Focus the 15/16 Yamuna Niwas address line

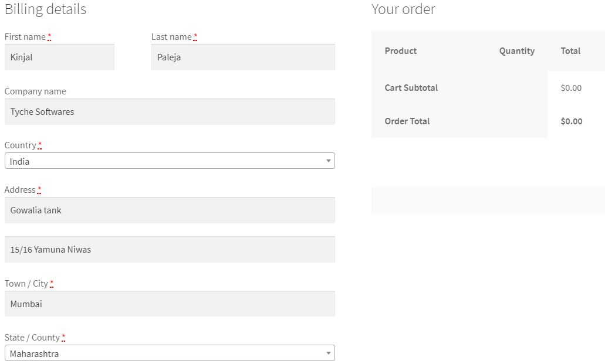tap(170, 250)
